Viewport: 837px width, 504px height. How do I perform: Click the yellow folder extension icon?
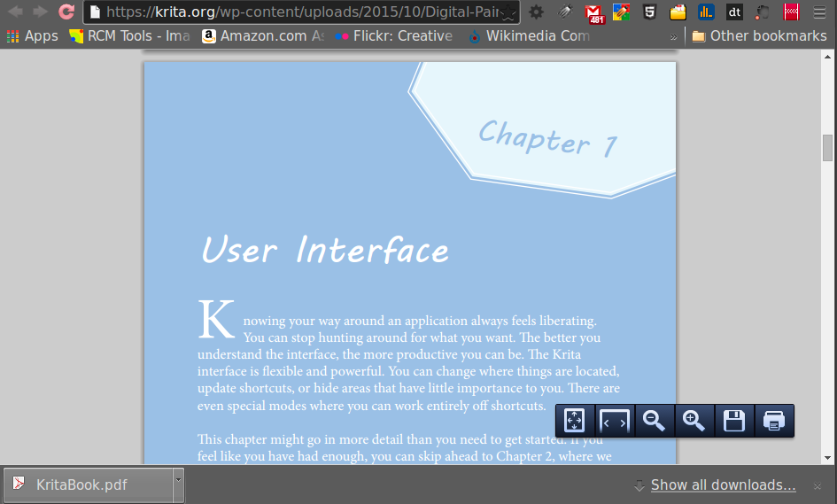click(678, 12)
